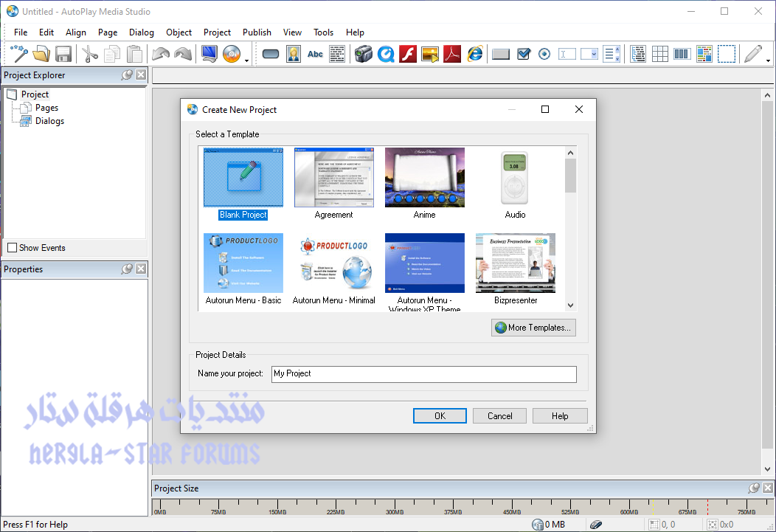This screenshot has height=532, width=776.
Task: Open the View menu
Action: coord(292,32)
